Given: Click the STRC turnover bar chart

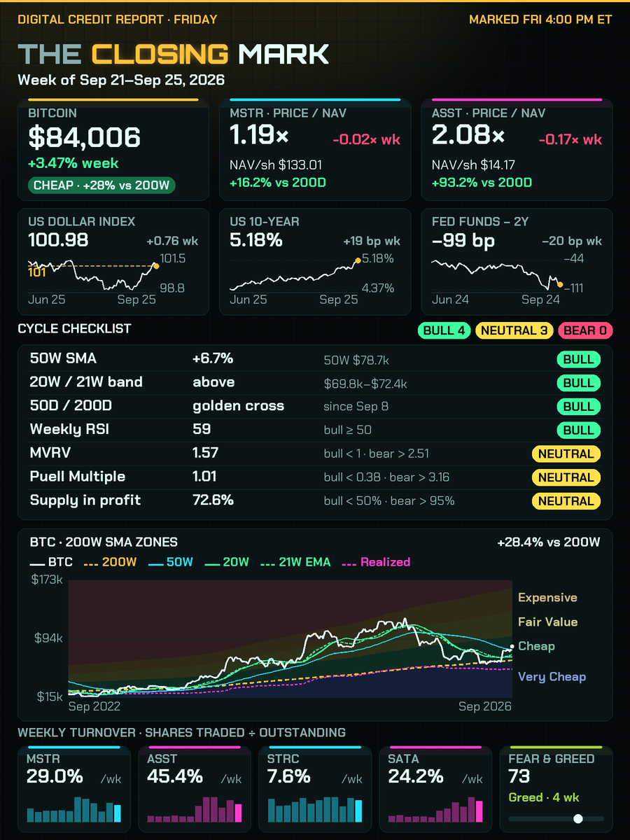Looking at the screenshot, I should pyautogui.click(x=315, y=809).
